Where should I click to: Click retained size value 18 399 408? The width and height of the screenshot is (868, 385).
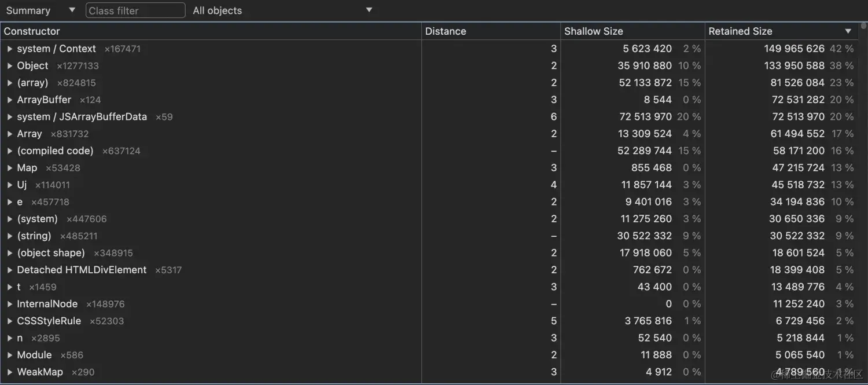(797, 270)
